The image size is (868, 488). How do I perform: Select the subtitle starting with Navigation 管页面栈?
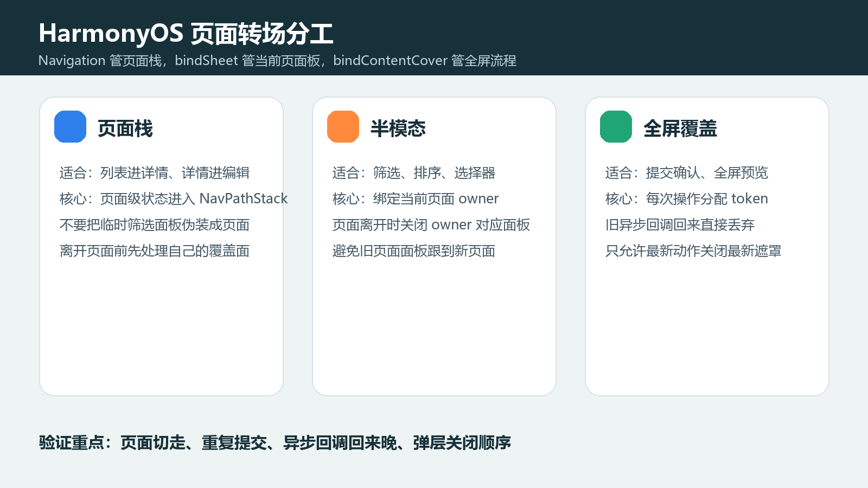[277, 61]
